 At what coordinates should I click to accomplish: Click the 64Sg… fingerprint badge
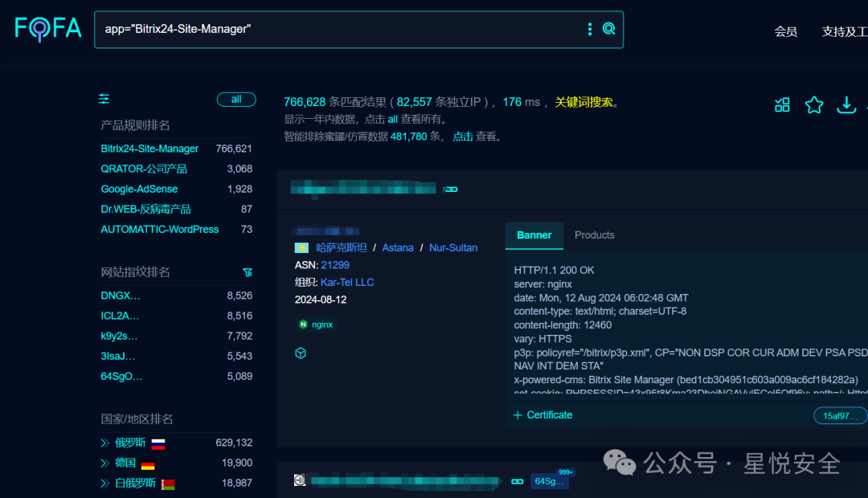549,481
